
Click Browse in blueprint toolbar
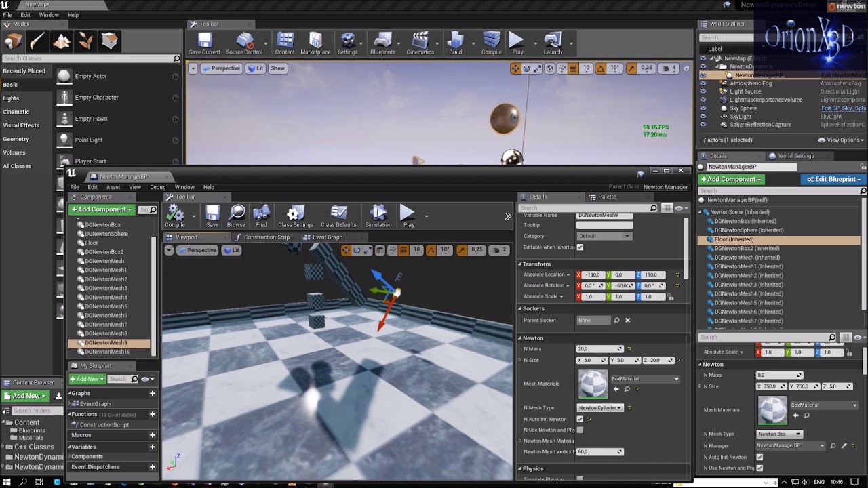coord(237,216)
